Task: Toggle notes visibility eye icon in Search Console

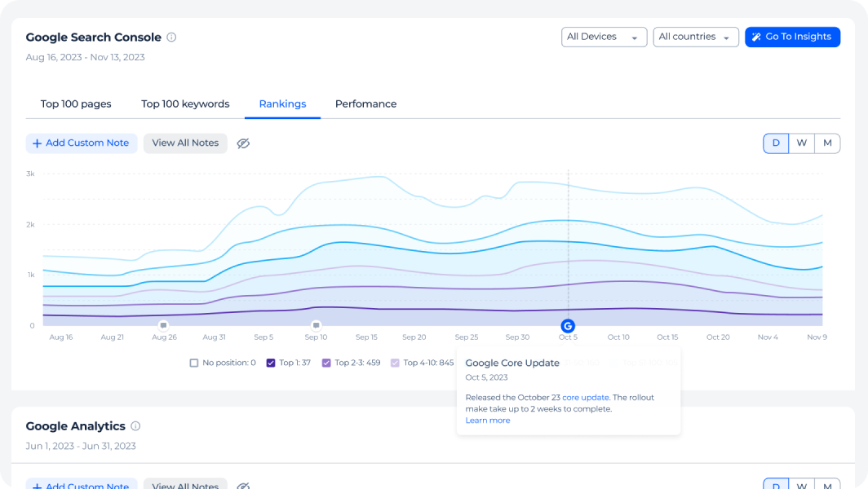Action: point(243,143)
